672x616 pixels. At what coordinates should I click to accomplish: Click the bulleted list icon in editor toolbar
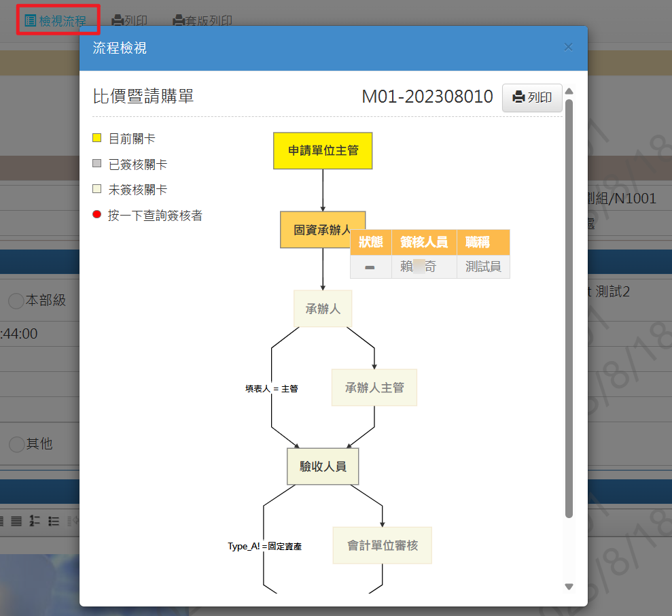click(54, 521)
